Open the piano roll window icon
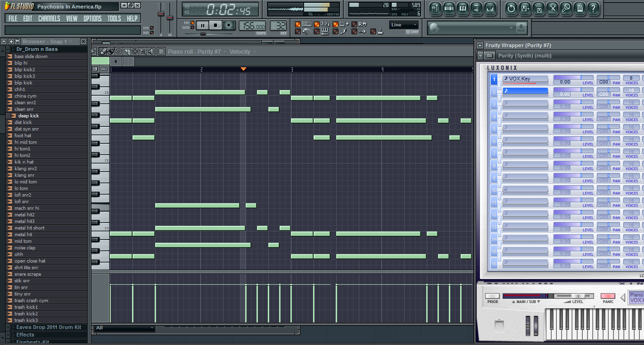644x345 pixels. [462, 8]
